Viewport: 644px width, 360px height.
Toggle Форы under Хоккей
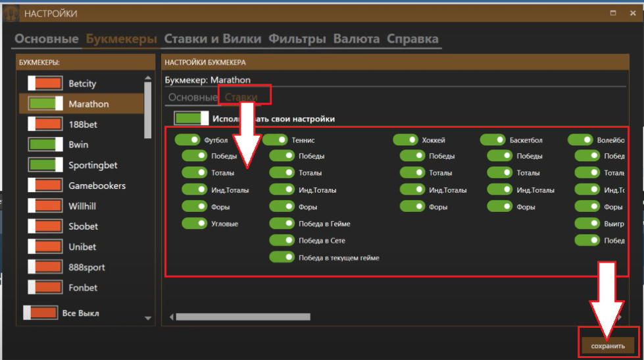pyautogui.click(x=412, y=206)
